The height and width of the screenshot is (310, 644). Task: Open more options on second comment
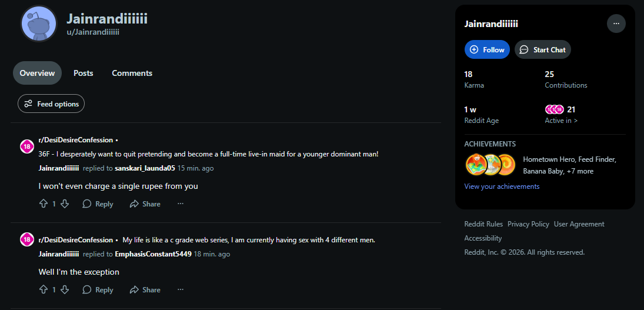pyautogui.click(x=181, y=289)
